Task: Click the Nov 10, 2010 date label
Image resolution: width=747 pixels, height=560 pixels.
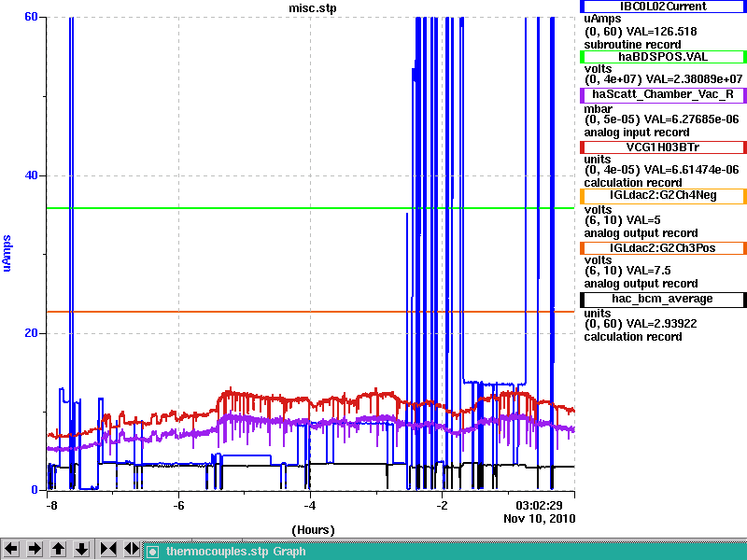Action: (x=540, y=518)
